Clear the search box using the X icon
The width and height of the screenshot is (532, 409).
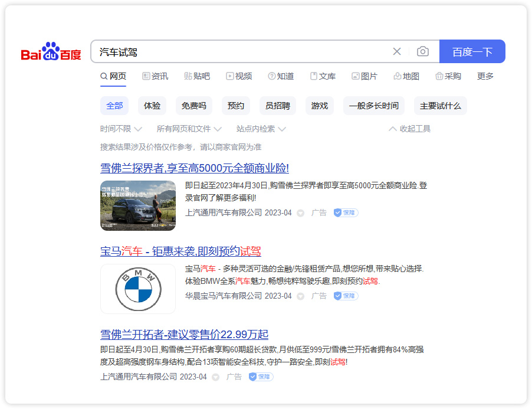point(396,51)
